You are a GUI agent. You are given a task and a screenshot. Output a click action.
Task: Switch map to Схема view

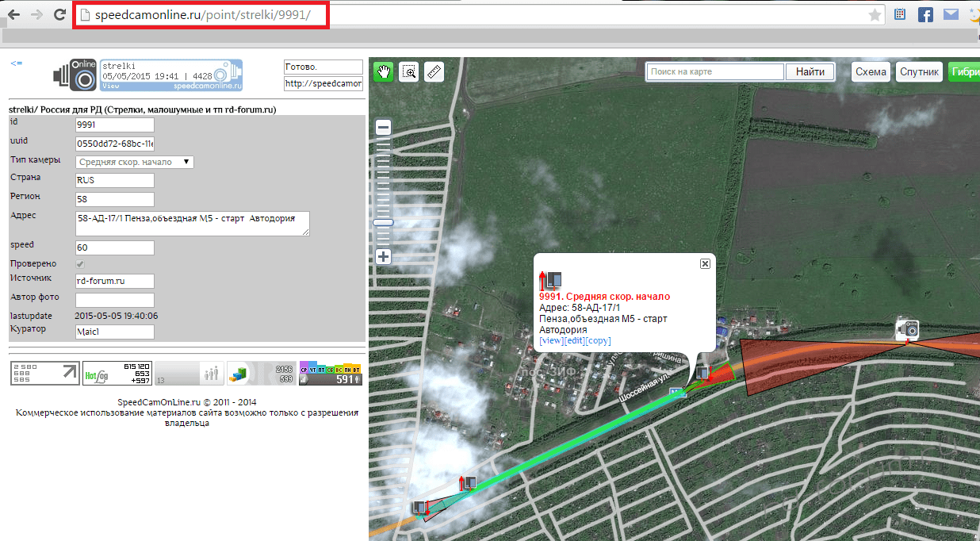coord(871,72)
